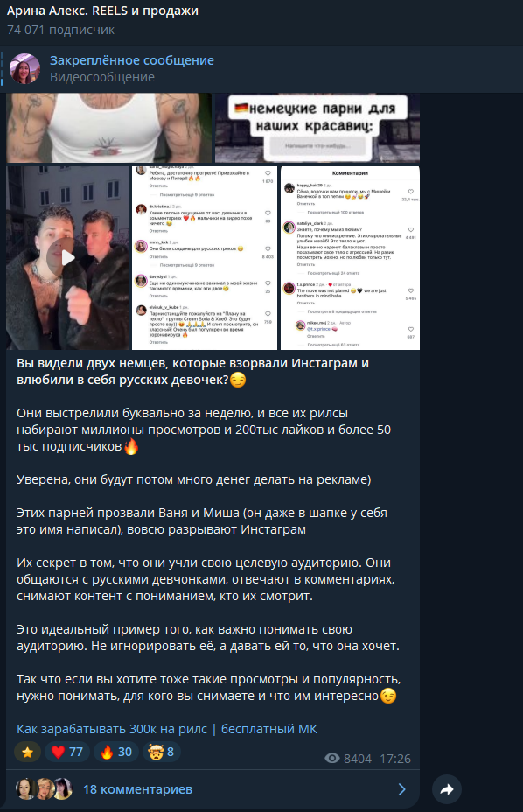Click the eye views counter 8404
Viewport: 523px width, 812px height.
click(348, 759)
